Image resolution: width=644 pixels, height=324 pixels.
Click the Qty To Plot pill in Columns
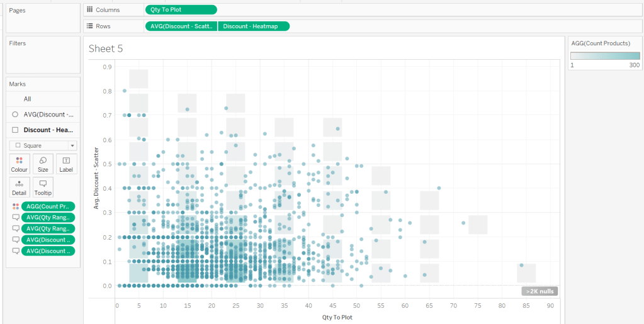tap(181, 10)
